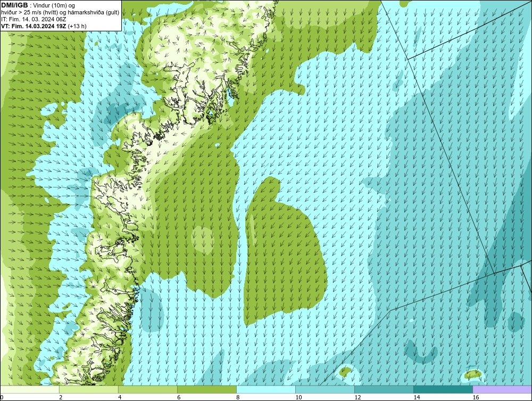532x401 pixels.
Task: Click the 8–10 m/s light cyan legend swatch
Action: click(266, 389)
